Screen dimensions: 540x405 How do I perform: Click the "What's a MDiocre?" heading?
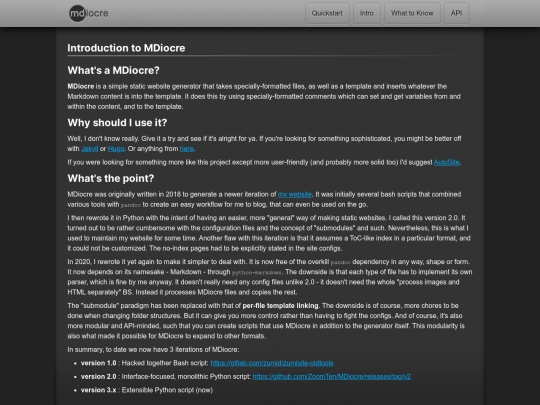114,70
